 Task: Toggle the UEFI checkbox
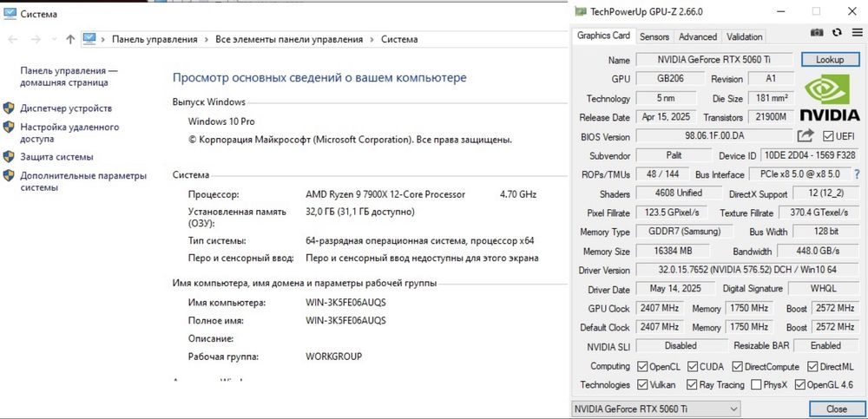click(x=828, y=136)
